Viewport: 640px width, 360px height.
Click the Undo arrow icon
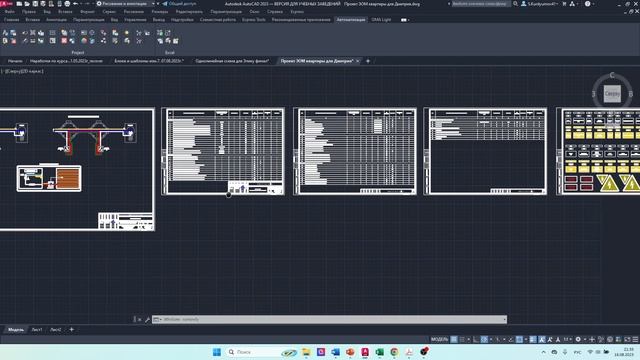coord(75,4)
